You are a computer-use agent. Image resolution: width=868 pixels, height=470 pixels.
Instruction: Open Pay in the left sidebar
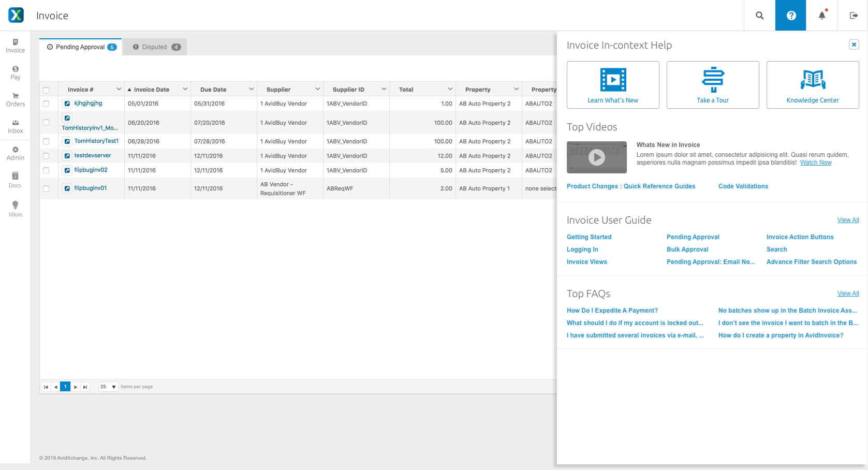coord(16,72)
